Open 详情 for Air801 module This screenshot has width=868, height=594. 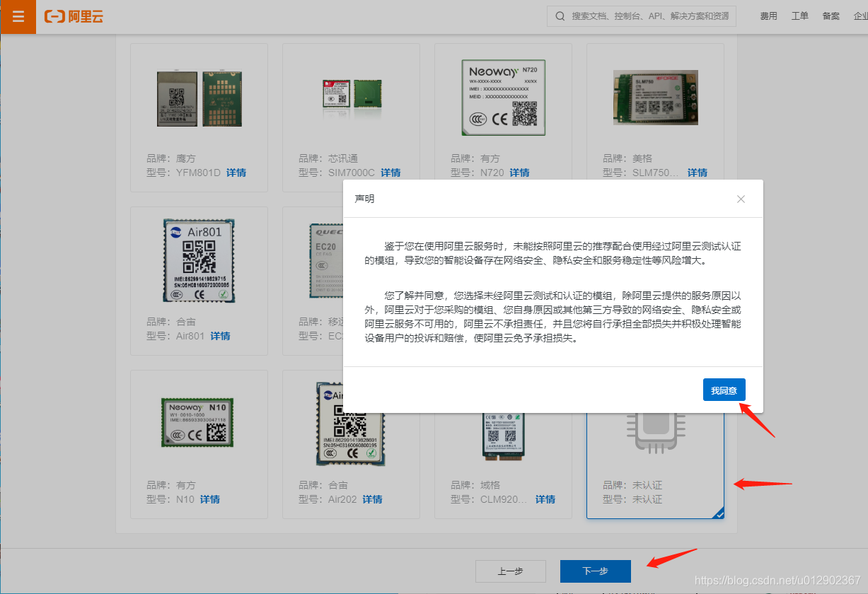click(x=220, y=336)
